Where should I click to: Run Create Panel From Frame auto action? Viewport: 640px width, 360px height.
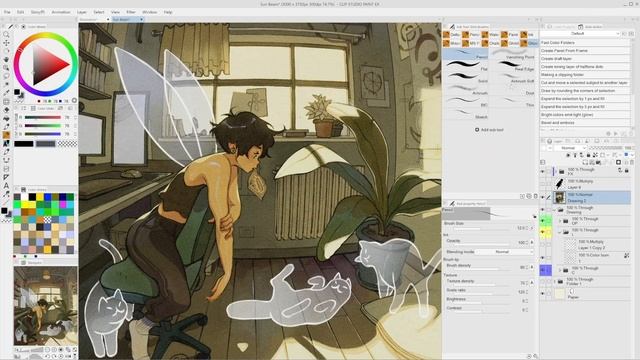(x=585, y=51)
